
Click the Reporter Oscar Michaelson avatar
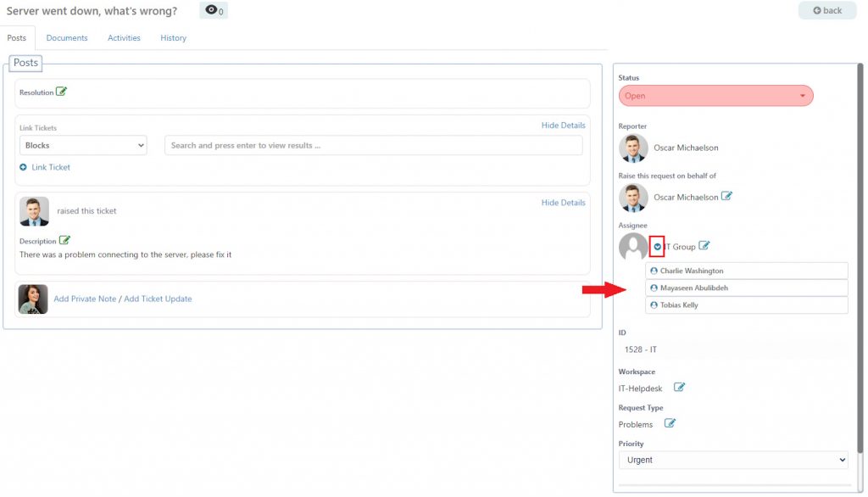coord(633,148)
